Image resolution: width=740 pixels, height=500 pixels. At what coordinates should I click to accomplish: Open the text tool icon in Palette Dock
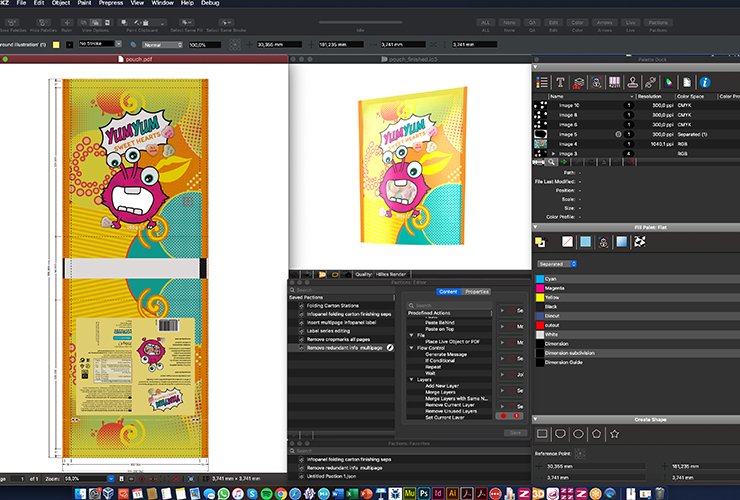pyautogui.click(x=560, y=81)
